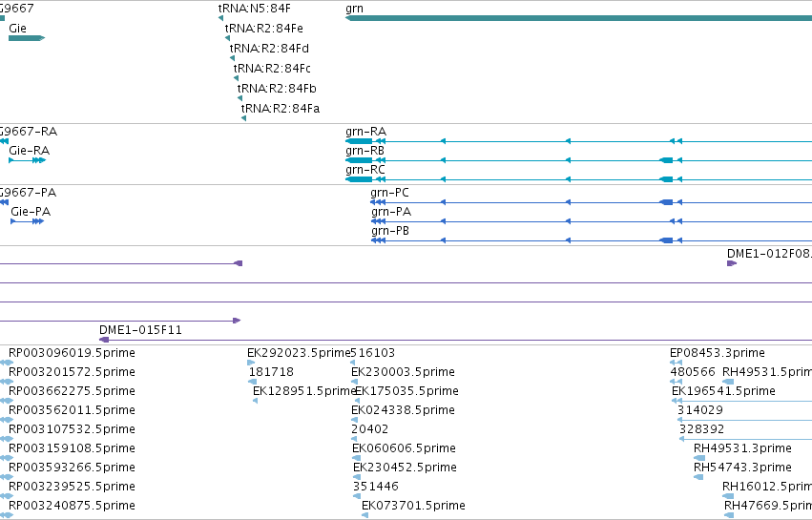
Task: Click the 181718 feature label
Action: coord(271,372)
